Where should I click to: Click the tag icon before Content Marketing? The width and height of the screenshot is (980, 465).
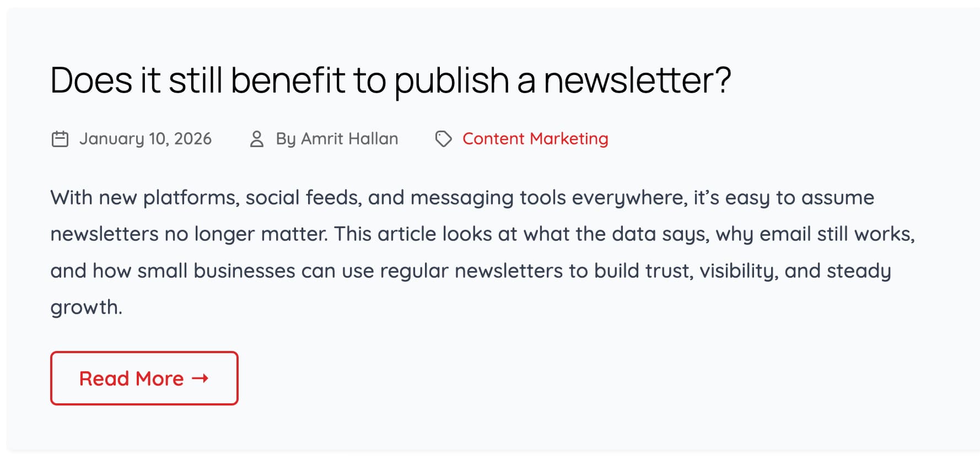point(443,139)
